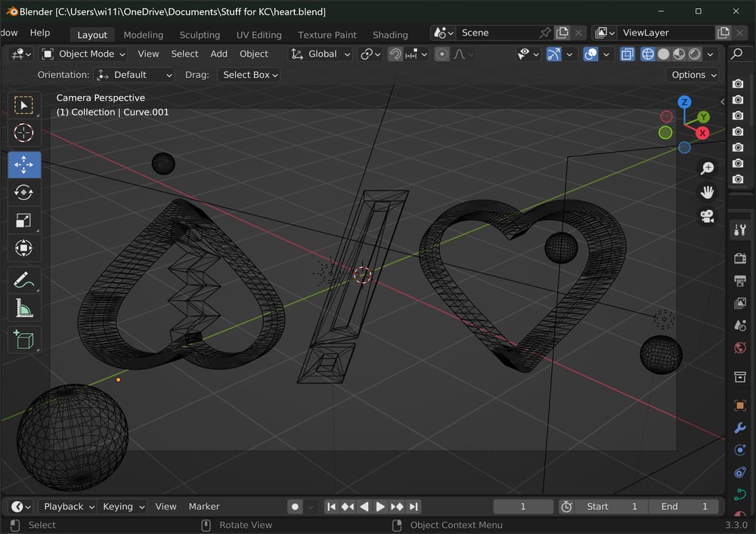Open the Add menu

[219, 54]
